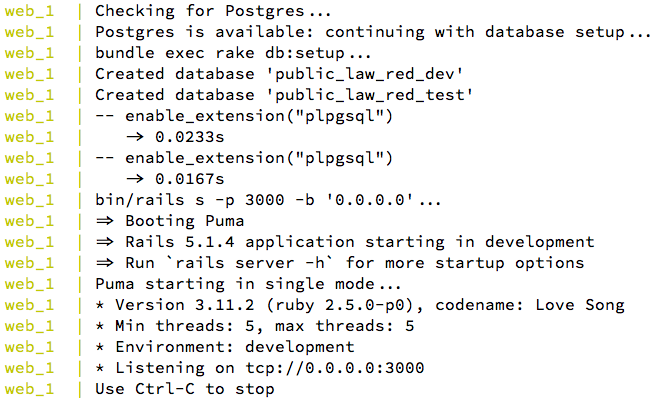Click the 'Min threads: 5, max threads: 5' line
This screenshot has width=668, height=401.
click(x=255, y=326)
